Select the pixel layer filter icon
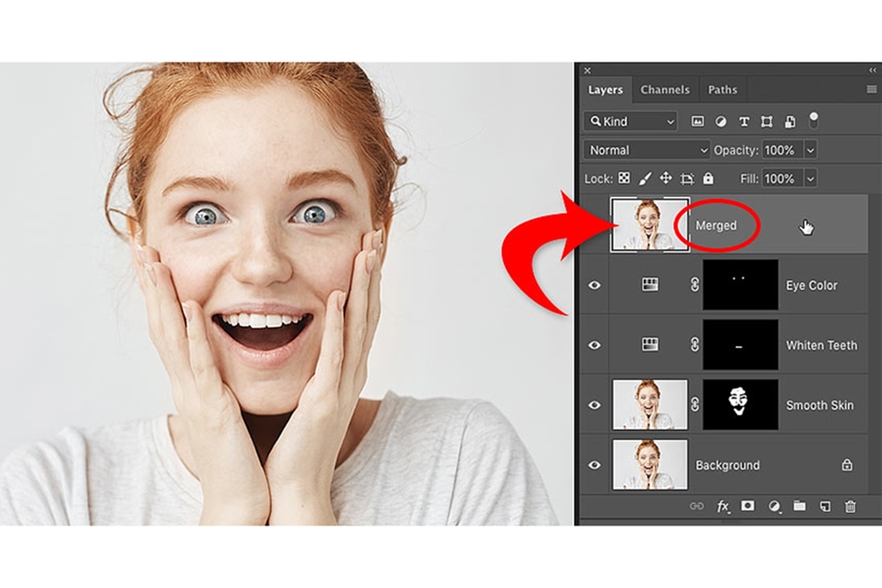 [699, 120]
